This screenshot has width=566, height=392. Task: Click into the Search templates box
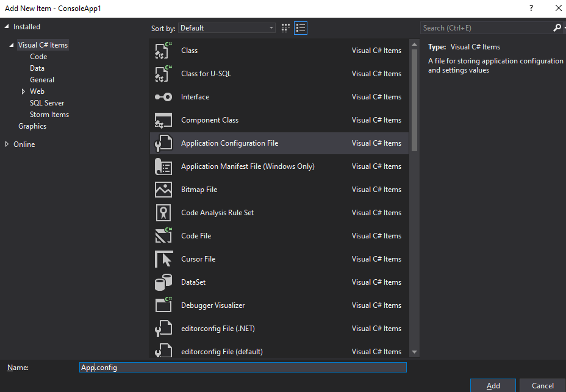(486, 28)
